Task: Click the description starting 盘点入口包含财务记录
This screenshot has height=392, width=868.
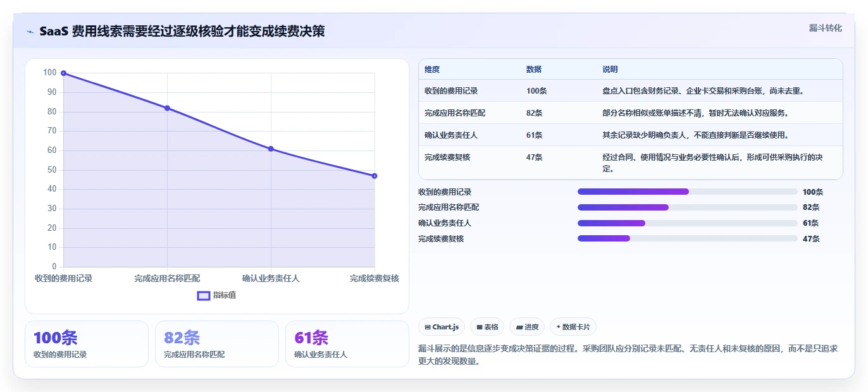Action: (703, 91)
